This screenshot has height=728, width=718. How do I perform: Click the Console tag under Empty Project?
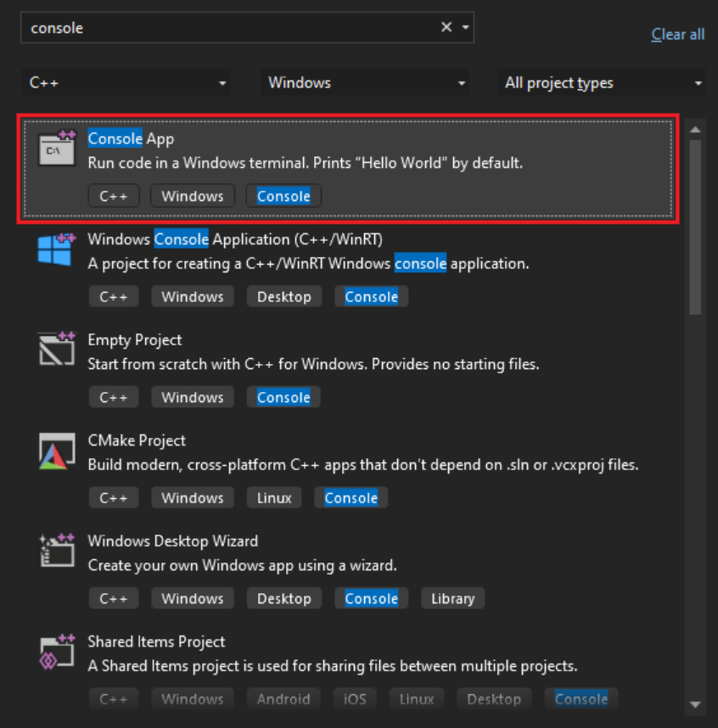point(283,397)
